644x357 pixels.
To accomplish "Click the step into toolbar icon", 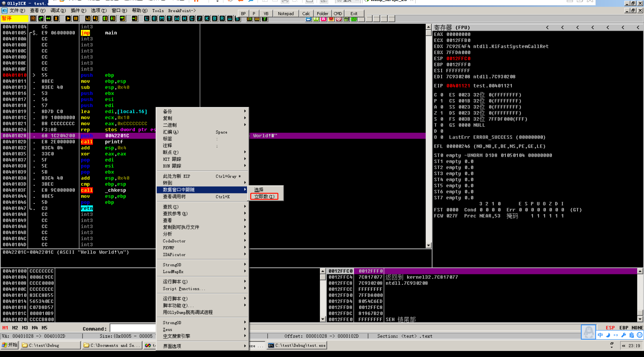I will pyautogui.click(x=88, y=18).
